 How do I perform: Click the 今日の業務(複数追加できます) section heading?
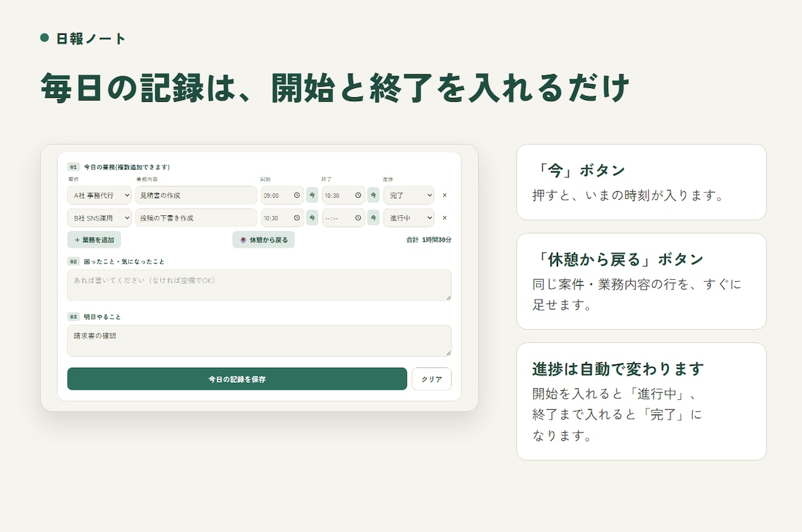pos(127,167)
